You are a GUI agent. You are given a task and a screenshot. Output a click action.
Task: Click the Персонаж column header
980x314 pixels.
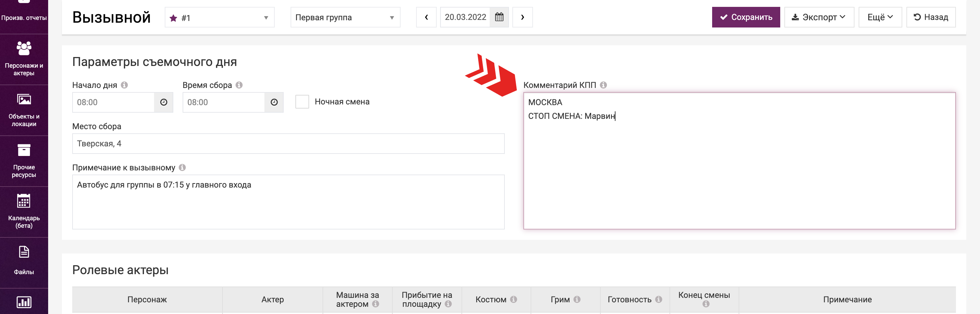147,300
